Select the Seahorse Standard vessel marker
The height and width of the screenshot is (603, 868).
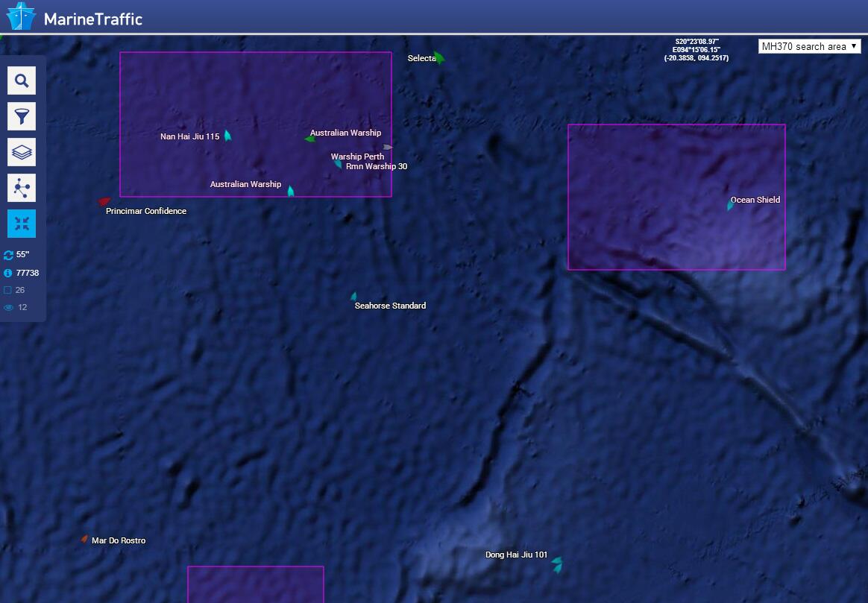(x=353, y=297)
